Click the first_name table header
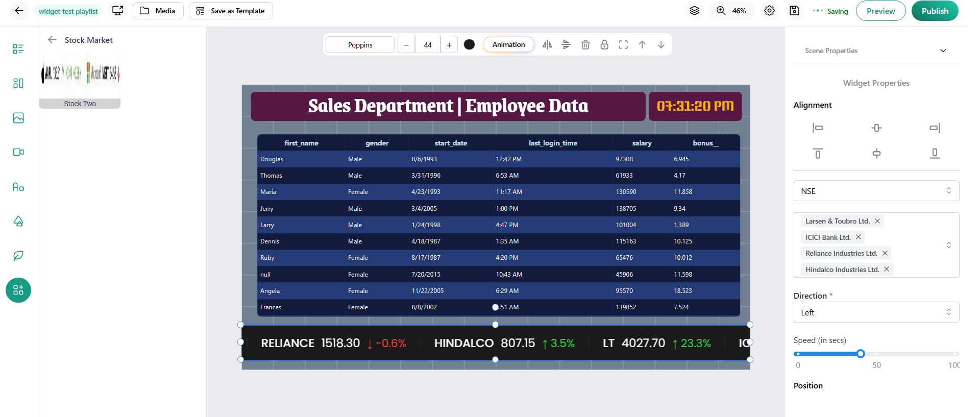This screenshot has width=980, height=417. [301, 143]
